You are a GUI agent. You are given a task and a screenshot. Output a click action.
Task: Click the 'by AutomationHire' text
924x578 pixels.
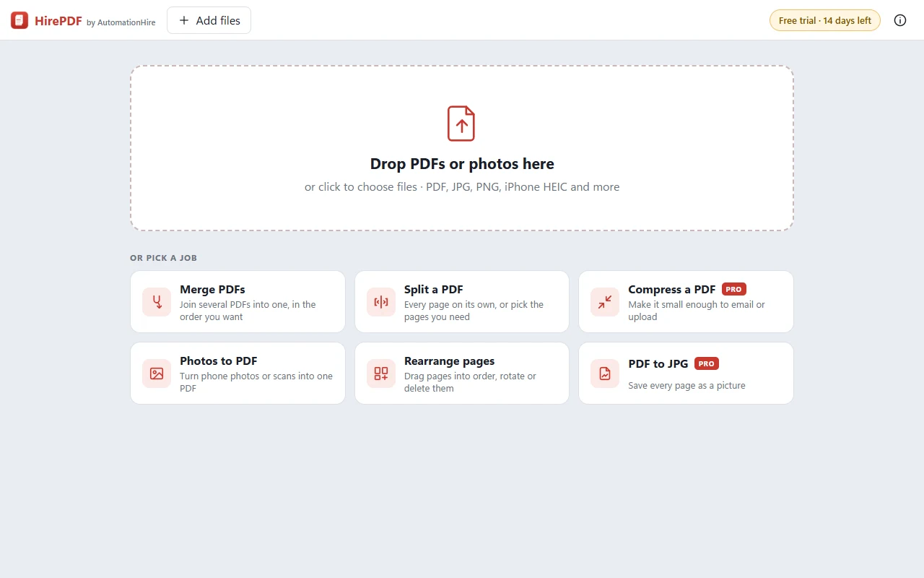click(x=121, y=22)
